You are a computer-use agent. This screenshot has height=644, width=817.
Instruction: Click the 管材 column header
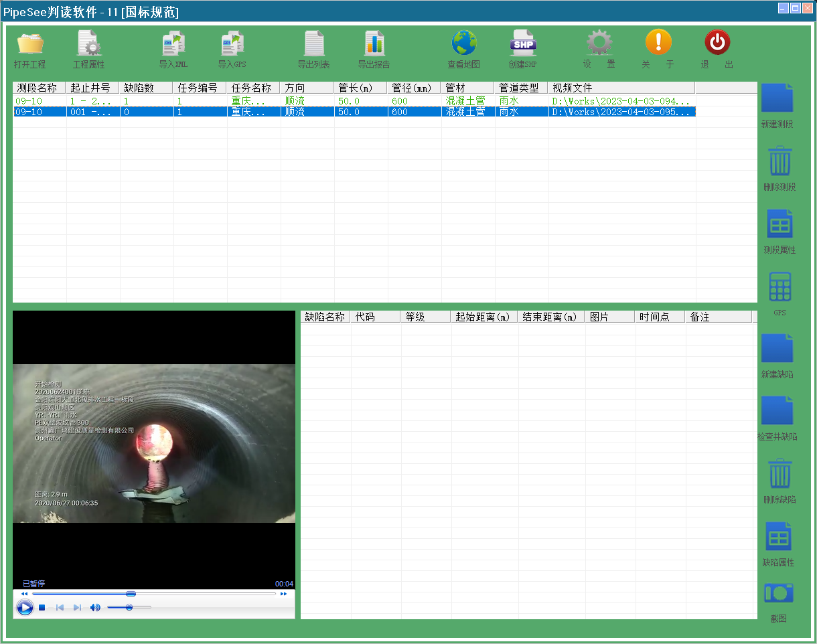click(x=467, y=88)
